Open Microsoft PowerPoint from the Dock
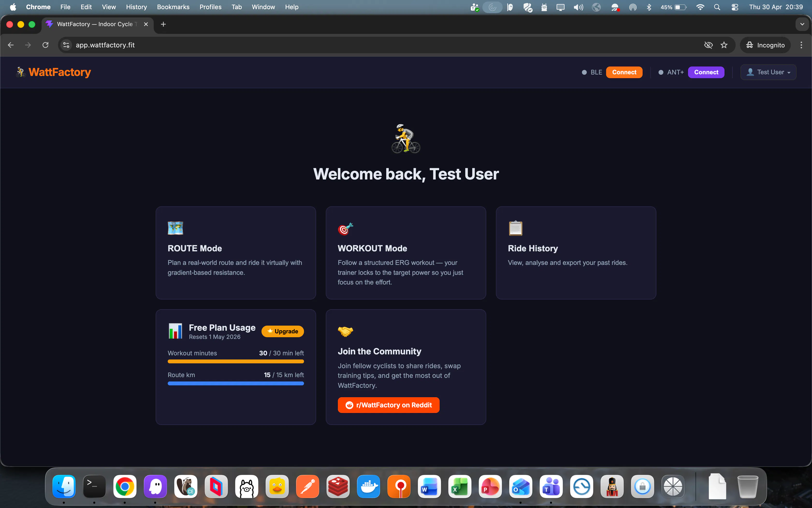812x508 pixels. tap(490, 486)
